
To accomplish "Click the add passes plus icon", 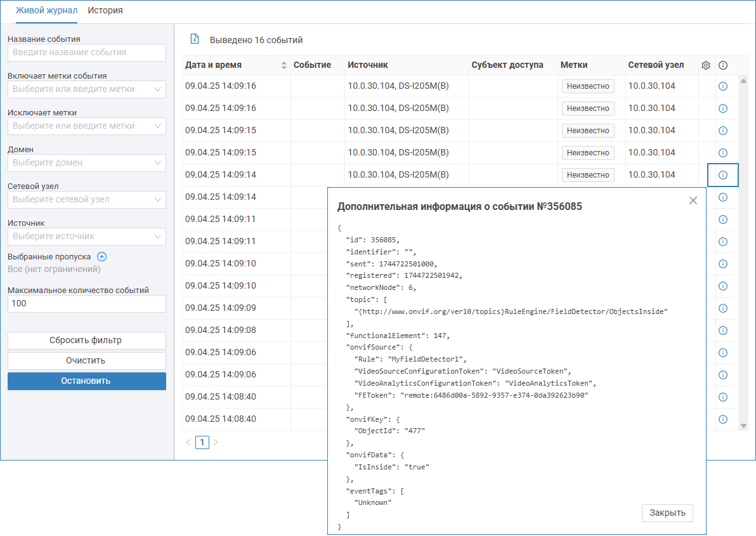I will pos(101,257).
